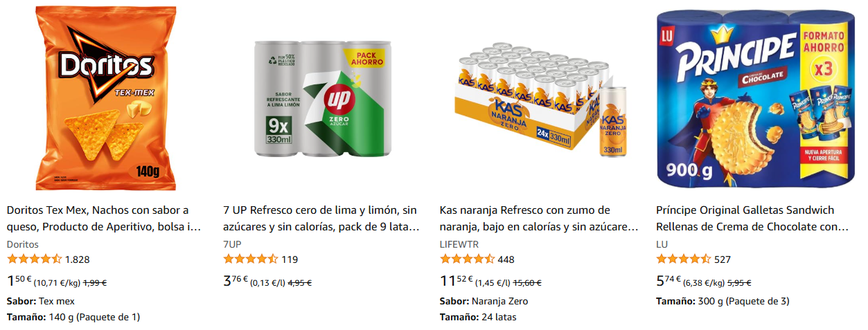Click the 7UP 3,76 € price
The image size is (868, 330).
point(236,281)
